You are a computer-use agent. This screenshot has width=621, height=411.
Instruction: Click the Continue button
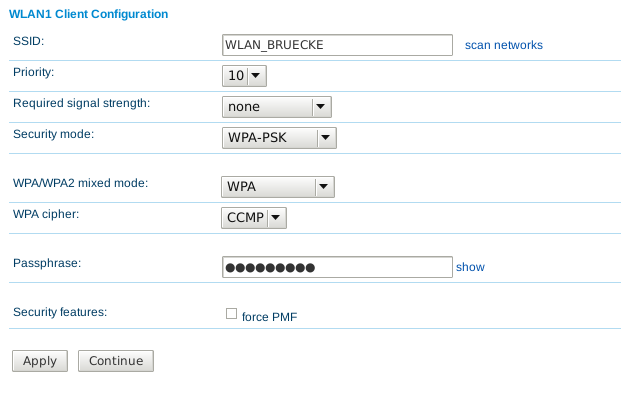click(x=116, y=361)
